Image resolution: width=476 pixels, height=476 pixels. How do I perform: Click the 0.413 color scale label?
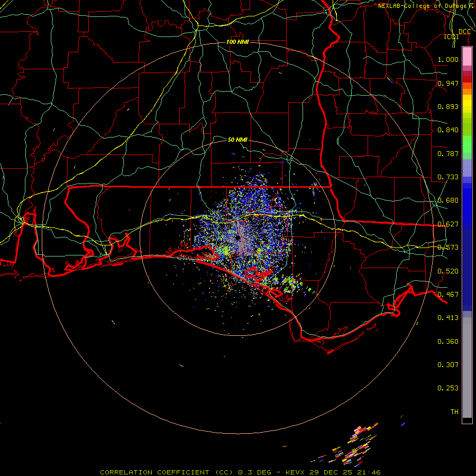448,318
